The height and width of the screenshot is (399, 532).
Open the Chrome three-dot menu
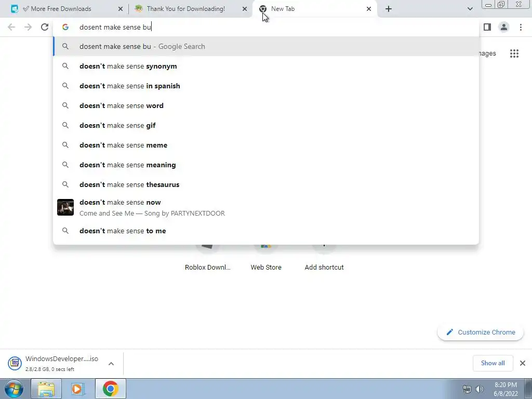tap(521, 27)
